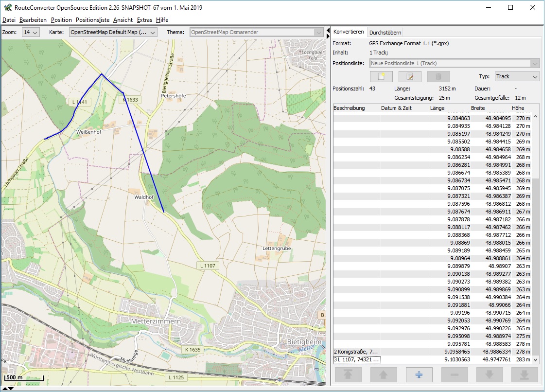Create a new position list
The height and width of the screenshot is (392, 560).
click(x=381, y=76)
